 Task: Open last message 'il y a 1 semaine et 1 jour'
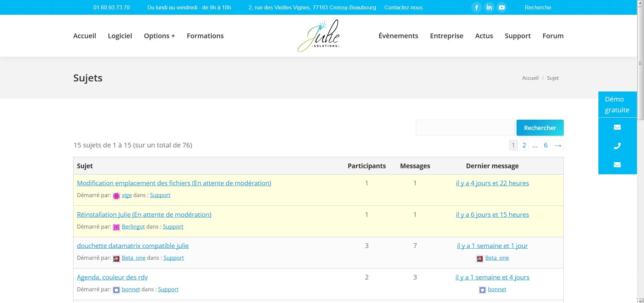492,246
